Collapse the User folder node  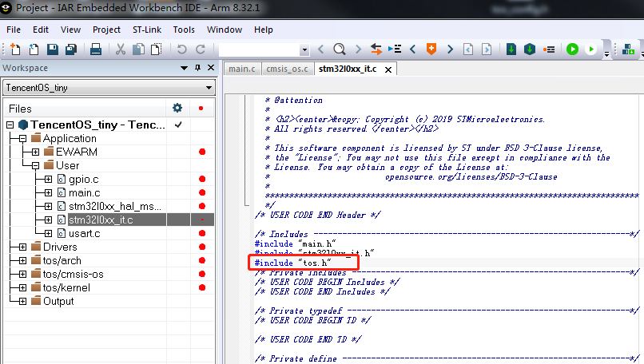(23, 165)
